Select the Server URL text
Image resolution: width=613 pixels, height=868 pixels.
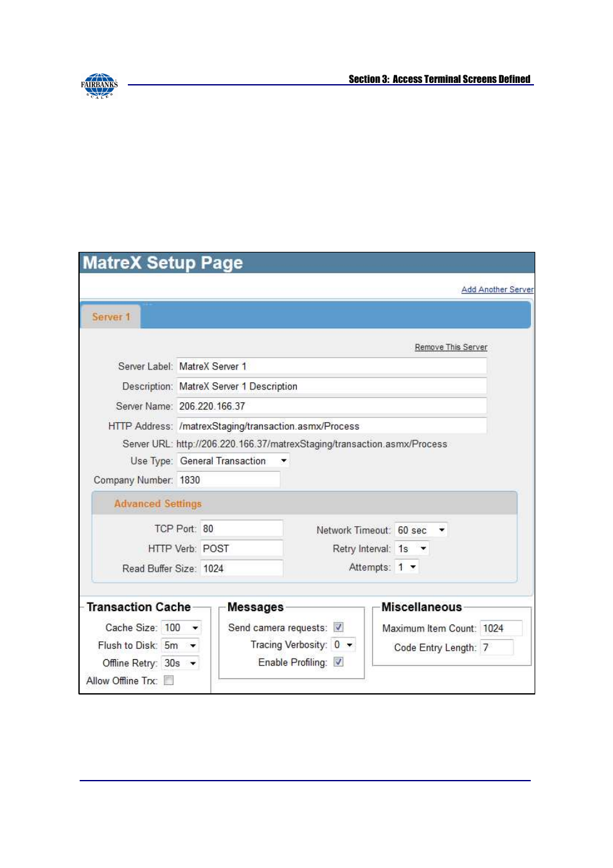[312, 444]
